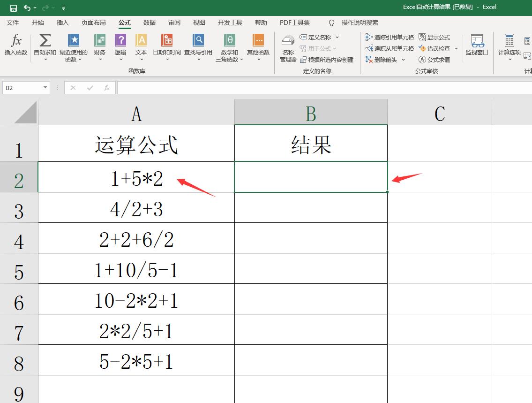Switch to the 插入 tab
This screenshot has width=532, height=403.
click(x=62, y=23)
